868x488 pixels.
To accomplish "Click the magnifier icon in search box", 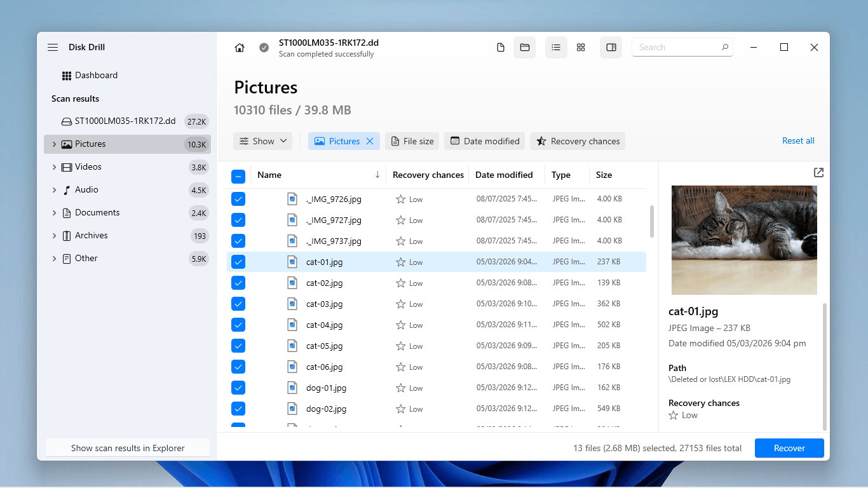I will (724, 47).
